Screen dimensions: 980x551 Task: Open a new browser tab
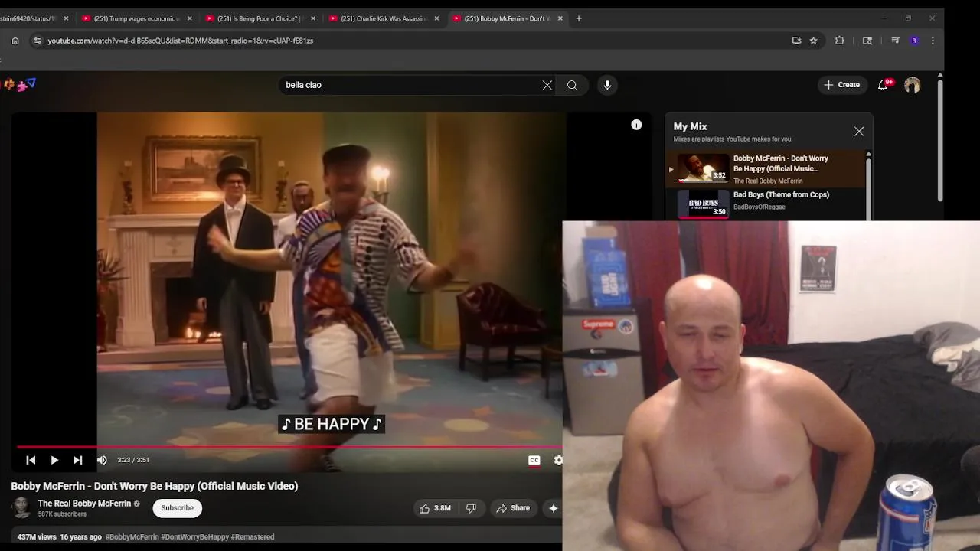coord(579,18)
